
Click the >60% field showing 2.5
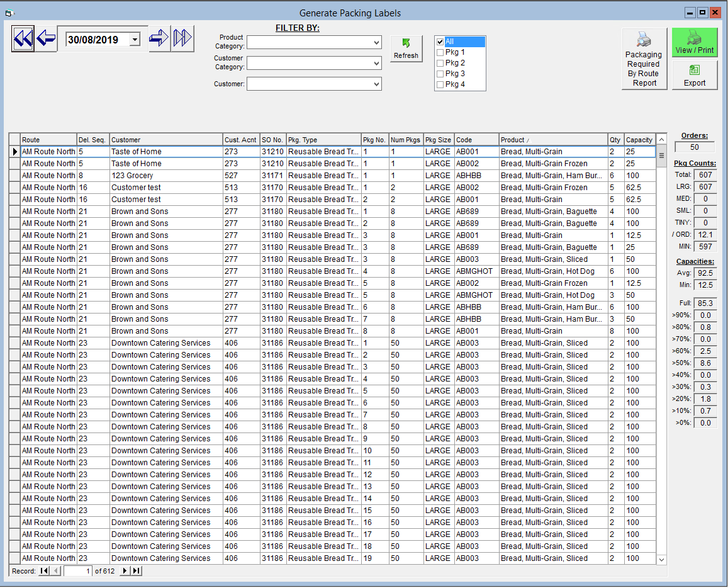705,351
